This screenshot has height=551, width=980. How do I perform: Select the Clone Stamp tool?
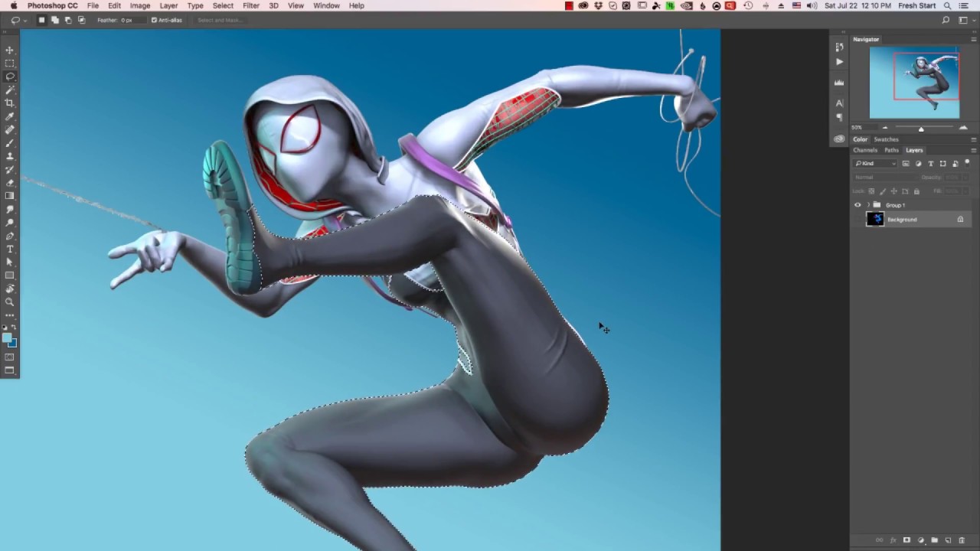point(10,156)
